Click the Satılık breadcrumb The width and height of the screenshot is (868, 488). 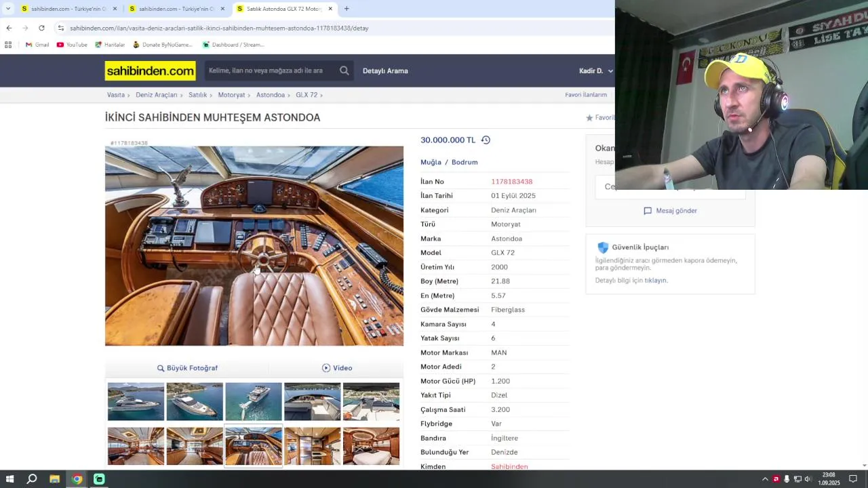197,95
